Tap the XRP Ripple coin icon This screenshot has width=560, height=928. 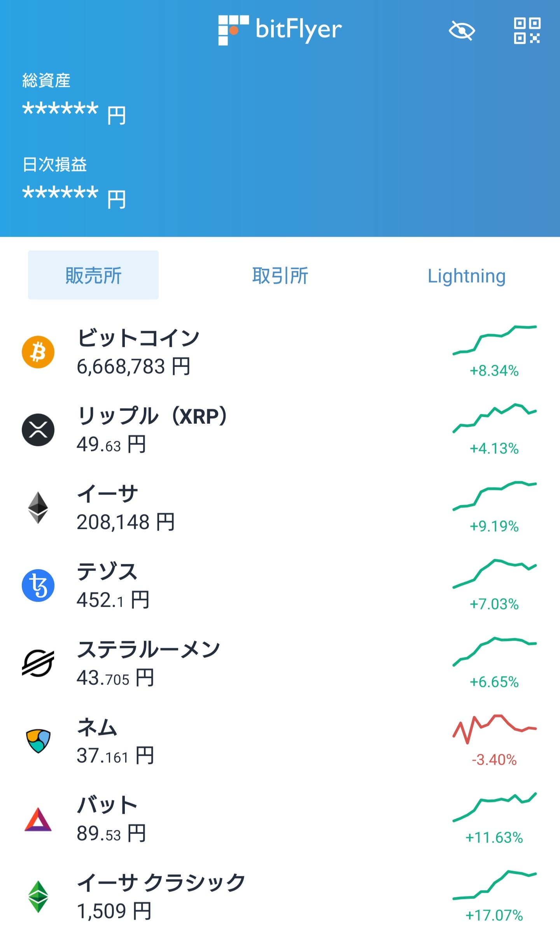click(38, 430)
